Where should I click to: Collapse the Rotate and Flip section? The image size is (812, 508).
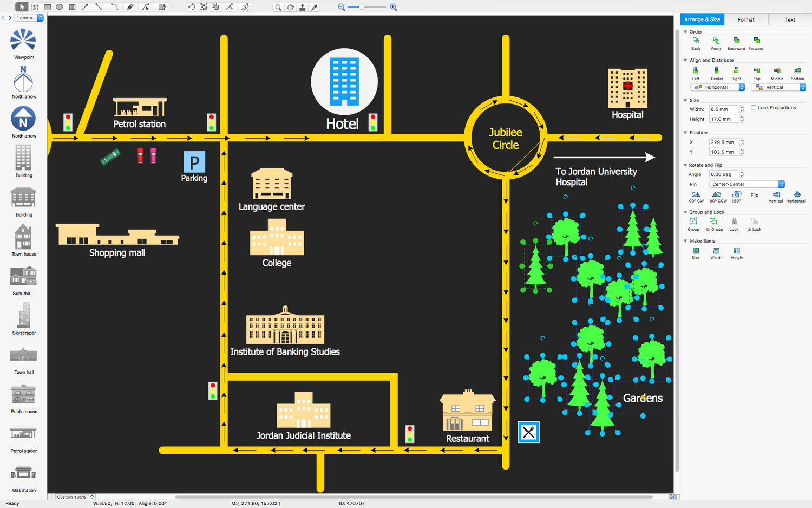[685, 165]
